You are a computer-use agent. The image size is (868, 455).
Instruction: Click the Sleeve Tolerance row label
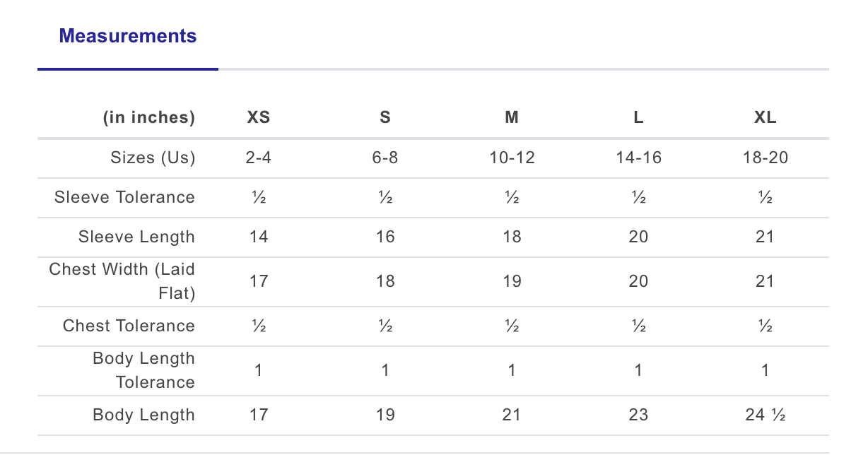click(x=124, y=197)
